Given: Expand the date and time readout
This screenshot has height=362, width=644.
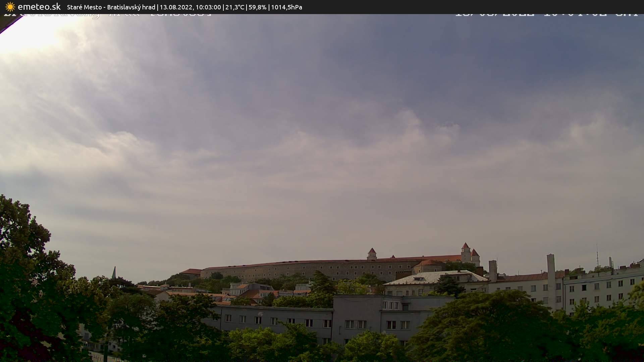Looking at the screenshot, I should tap(191, 7).
